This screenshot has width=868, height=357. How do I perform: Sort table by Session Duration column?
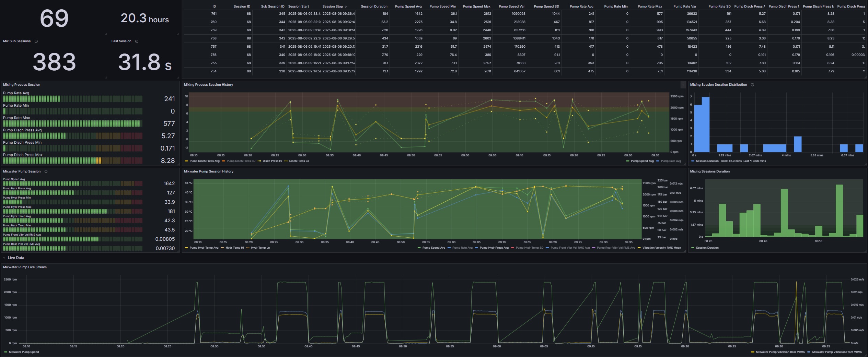374,7
